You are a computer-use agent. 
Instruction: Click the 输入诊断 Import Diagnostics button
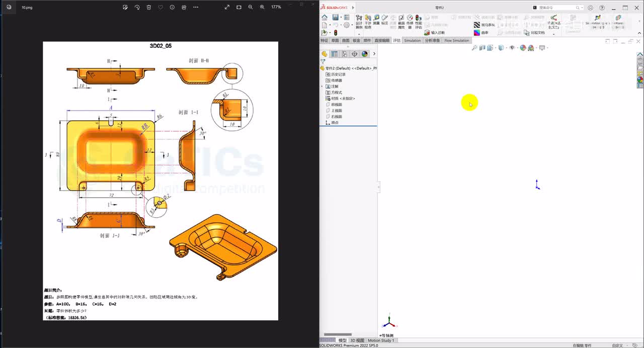[435, 33]
